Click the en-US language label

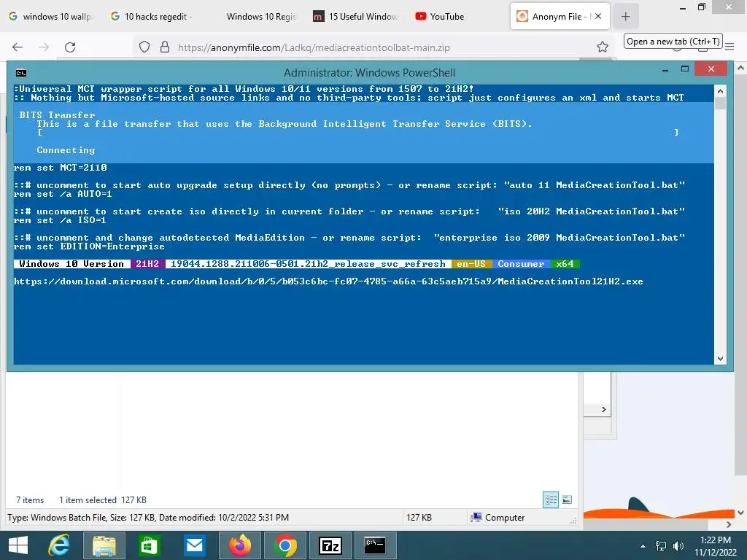tap(471, 264)
